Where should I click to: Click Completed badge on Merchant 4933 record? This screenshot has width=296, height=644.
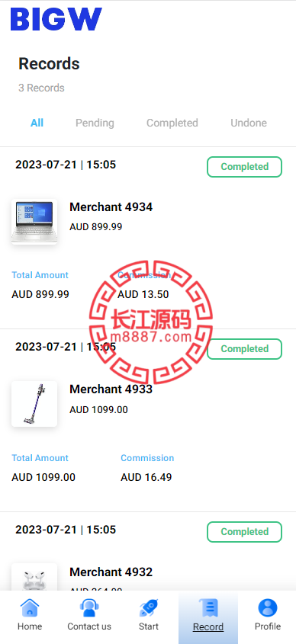[x=244, y=349]
